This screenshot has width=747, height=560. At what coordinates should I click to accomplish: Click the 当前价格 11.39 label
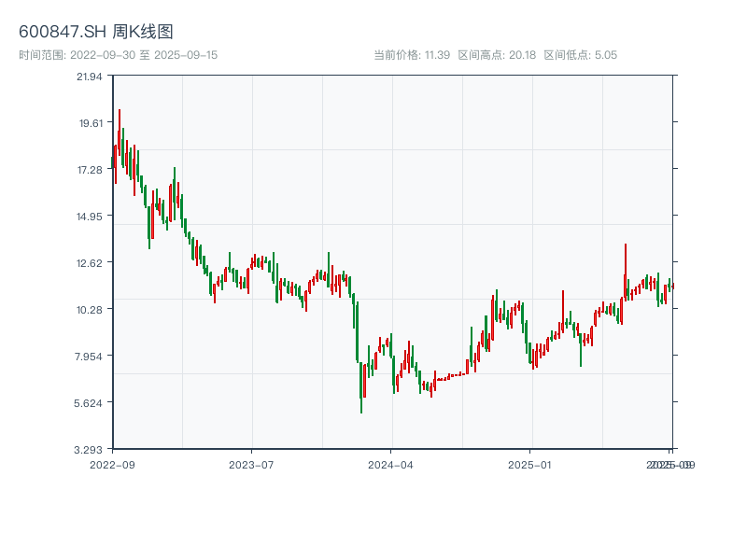(412, 55)
